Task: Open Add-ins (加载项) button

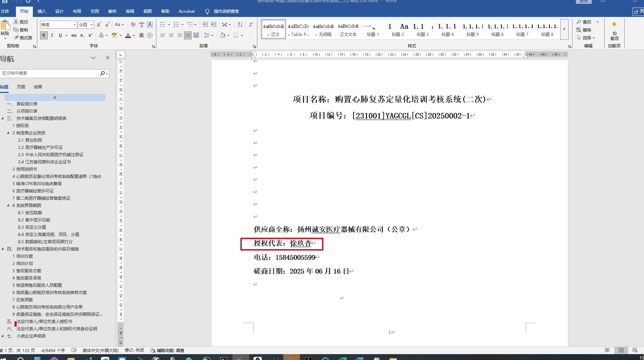Action: tap(614, 31)
